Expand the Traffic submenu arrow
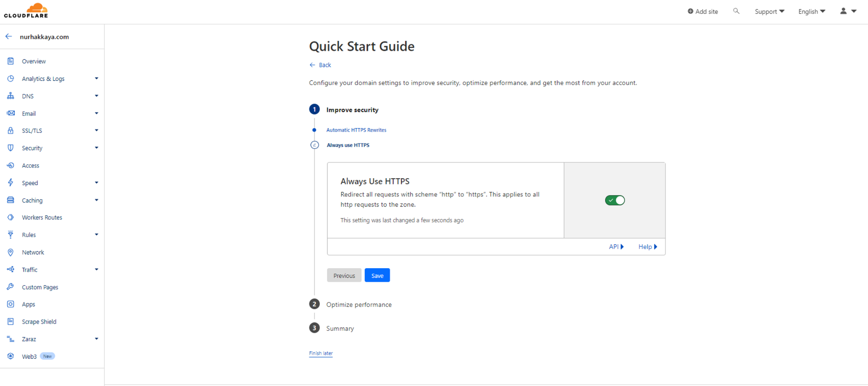Viewport: 868px width, 386px height. (96, 269)
